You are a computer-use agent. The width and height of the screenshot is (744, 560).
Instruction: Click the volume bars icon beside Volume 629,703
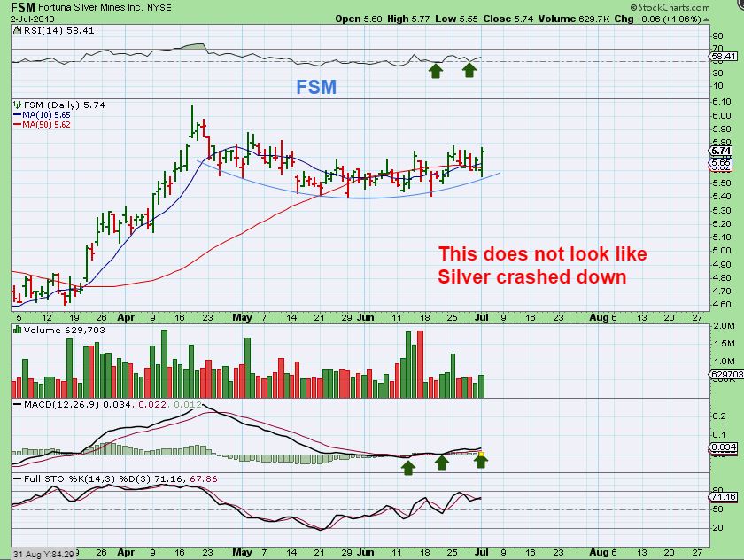click(x=17, y=330)
